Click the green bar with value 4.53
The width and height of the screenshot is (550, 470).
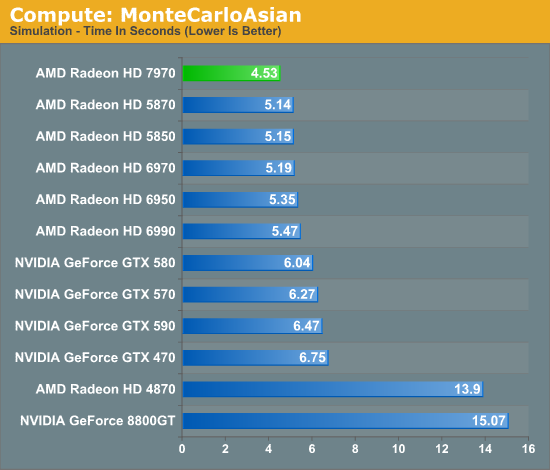(232, 73)
